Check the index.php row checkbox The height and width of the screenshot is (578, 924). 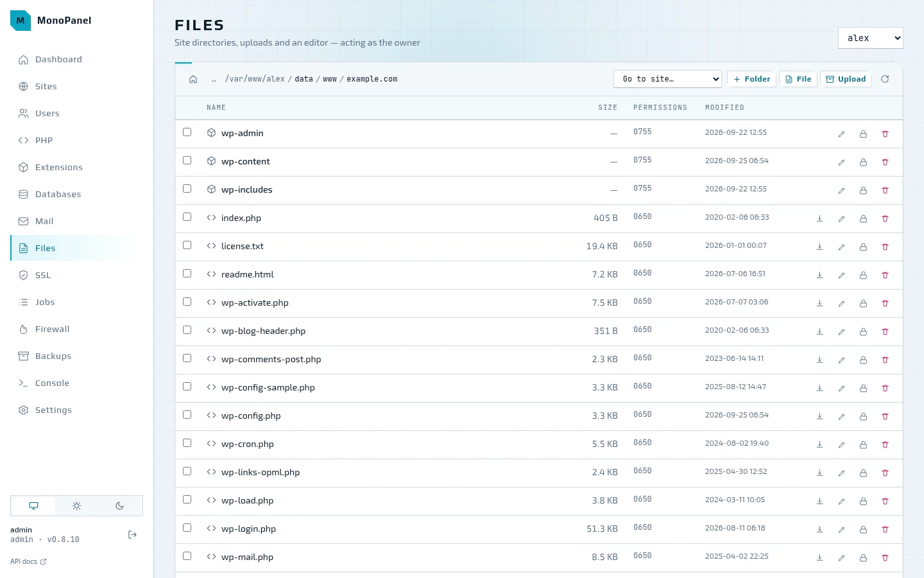[x=187, y=217]
